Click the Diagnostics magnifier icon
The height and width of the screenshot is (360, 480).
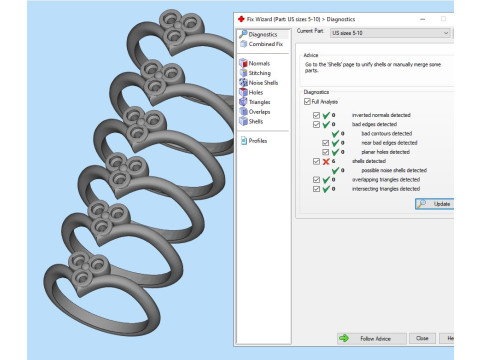(x=243, y=34)
